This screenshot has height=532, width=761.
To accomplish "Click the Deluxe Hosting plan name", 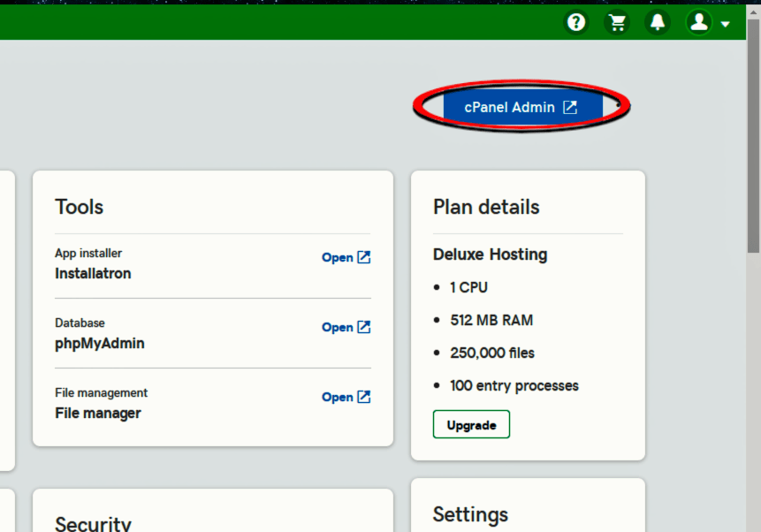I will pos(491,255).
